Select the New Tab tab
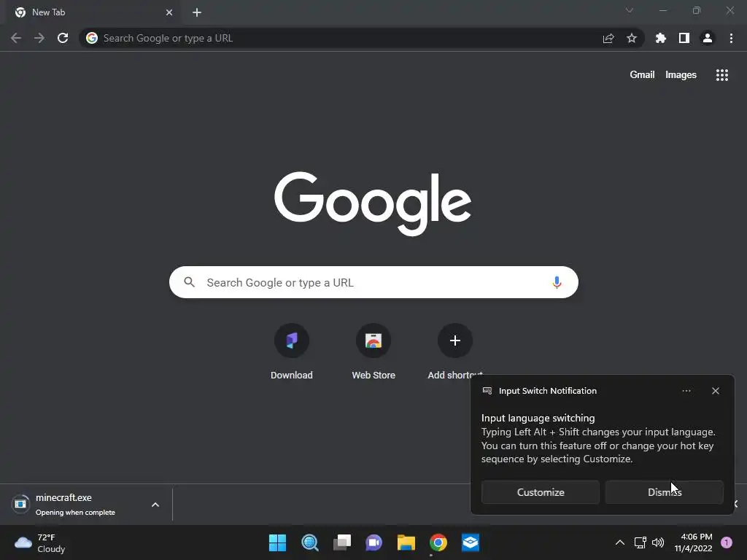 coord(93,12)
